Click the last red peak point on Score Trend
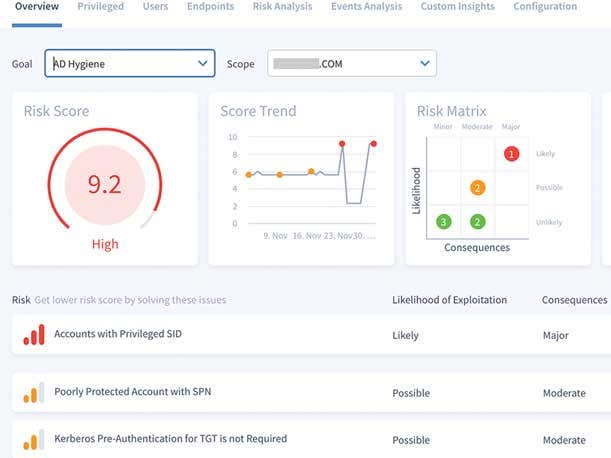Viewport: 611px width, 458px height. coord(373,144)
